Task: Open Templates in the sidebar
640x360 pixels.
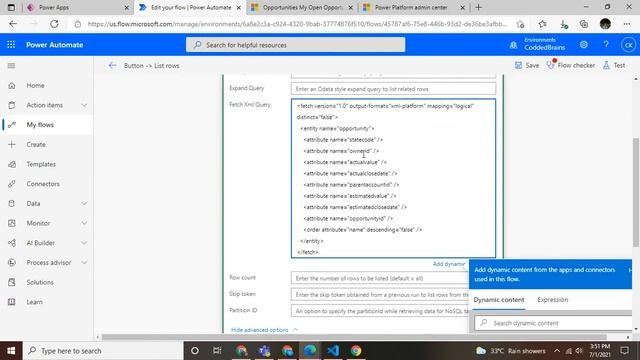Action: 41,164
